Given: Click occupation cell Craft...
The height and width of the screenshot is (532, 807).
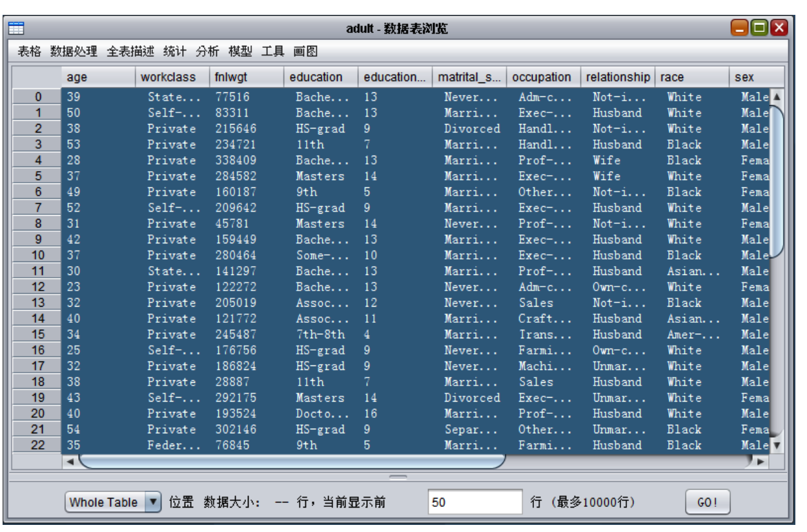Looking at the screenshot, I should pos(545,318).
